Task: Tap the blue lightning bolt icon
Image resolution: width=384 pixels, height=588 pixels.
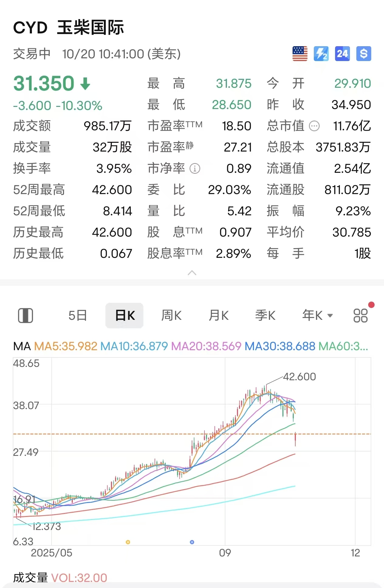Action: coord(321,54)
